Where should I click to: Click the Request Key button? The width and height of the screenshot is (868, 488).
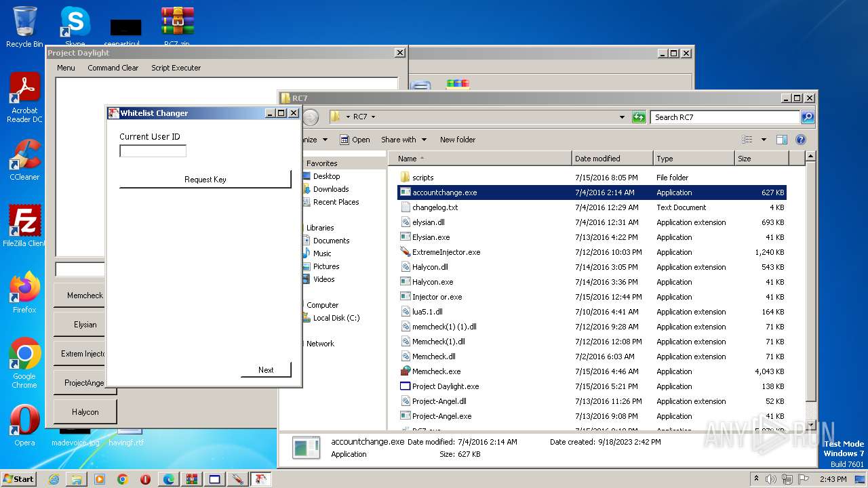point(205,179)
